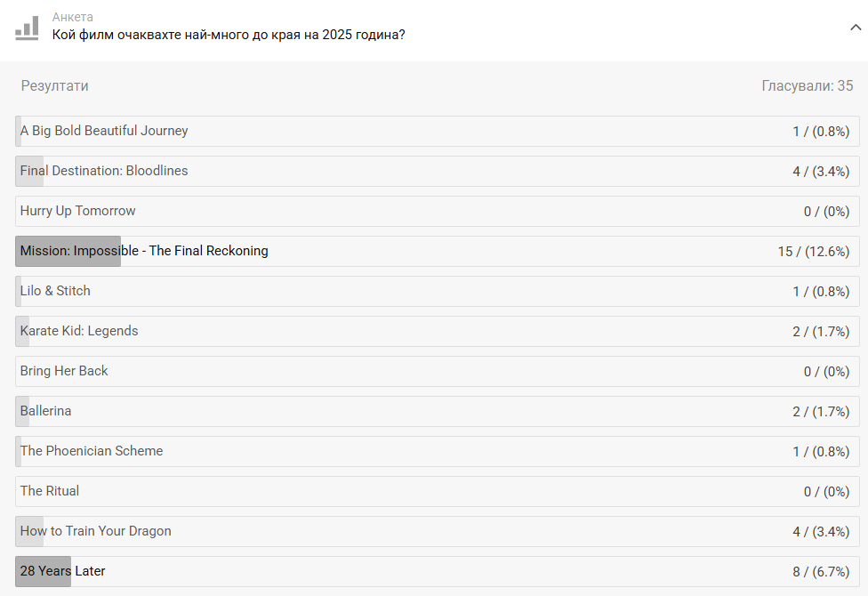Click the Анкета label above the question
868x596 pixels.
click(73, 17)
